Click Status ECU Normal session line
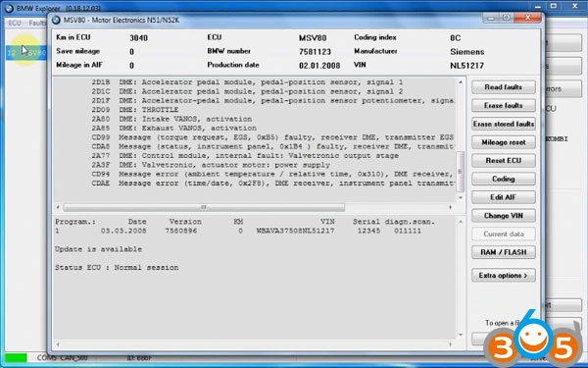The height and width of the screenshot is (368, 588). click(x=117, y=268)
